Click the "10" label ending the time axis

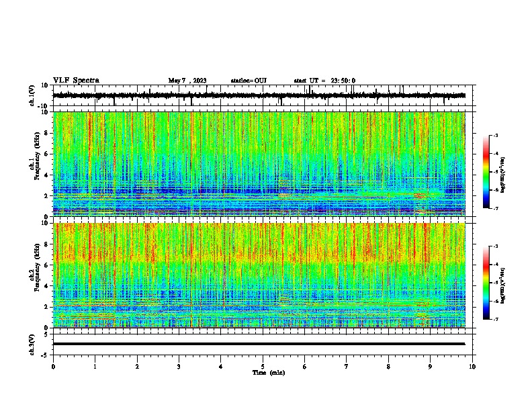pos(472,367)
